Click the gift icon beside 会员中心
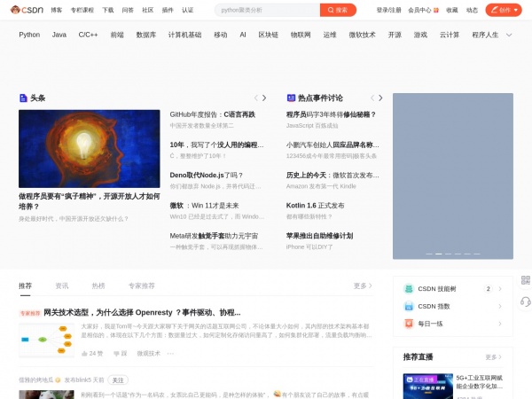This screenshot has width=532, height=399. click(x=436, y=10)
